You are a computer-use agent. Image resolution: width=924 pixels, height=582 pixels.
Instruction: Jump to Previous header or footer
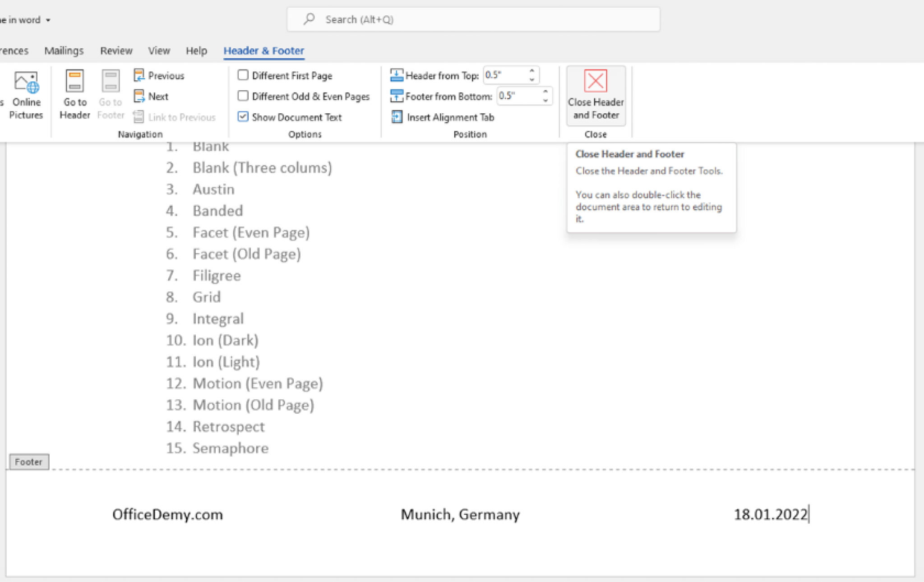coord(159,75)
